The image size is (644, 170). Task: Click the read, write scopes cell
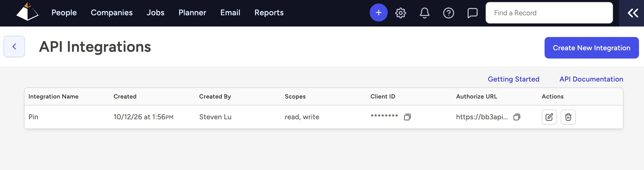(x=302, y=117)
